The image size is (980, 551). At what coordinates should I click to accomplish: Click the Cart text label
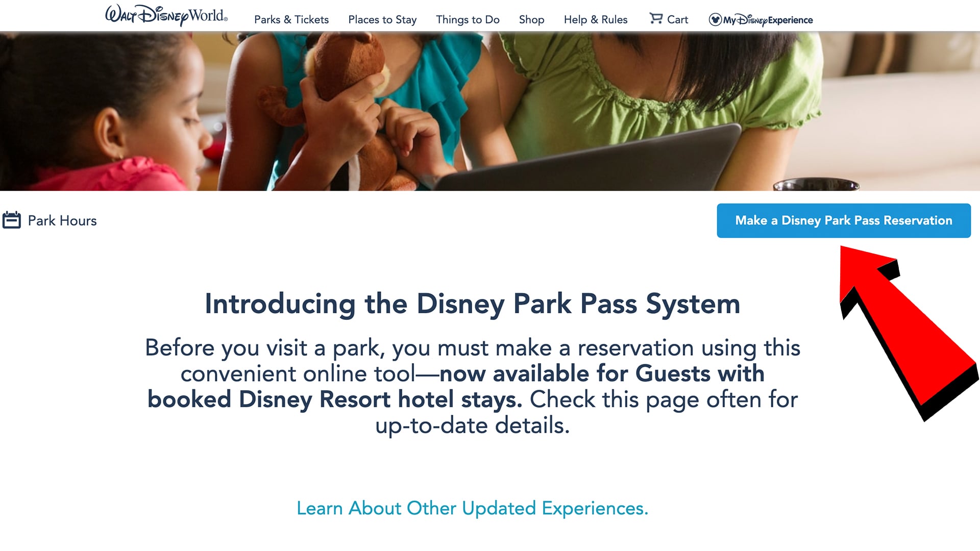coord(677,19)
